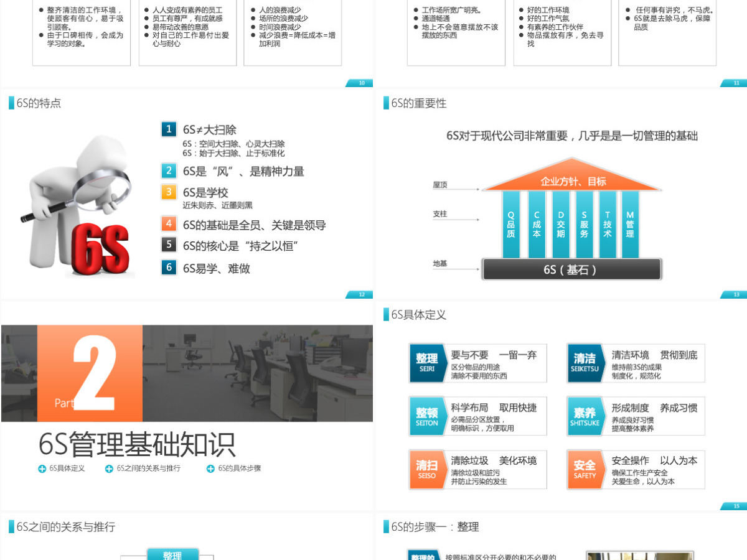The height and width of the screenshot is (560, 747).
Task: Click the link text 6S具体定义 under Part 2
Action: pos(67,469)
